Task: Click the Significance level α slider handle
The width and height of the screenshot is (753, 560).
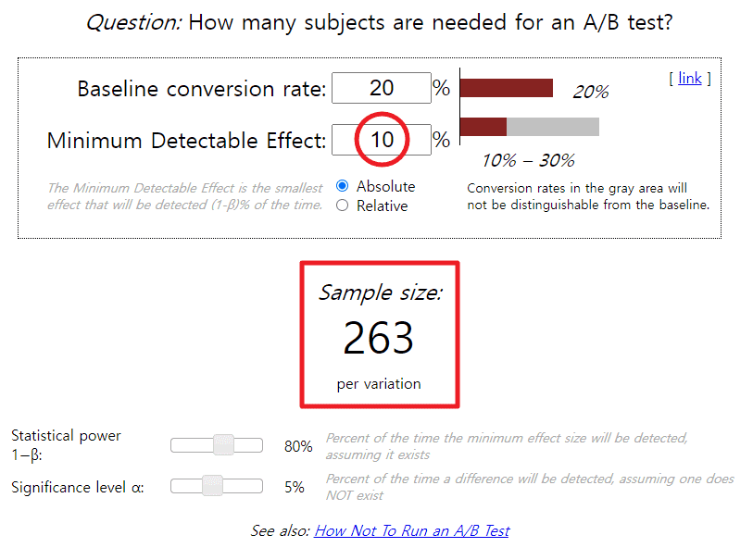Action: click(212, 486)
